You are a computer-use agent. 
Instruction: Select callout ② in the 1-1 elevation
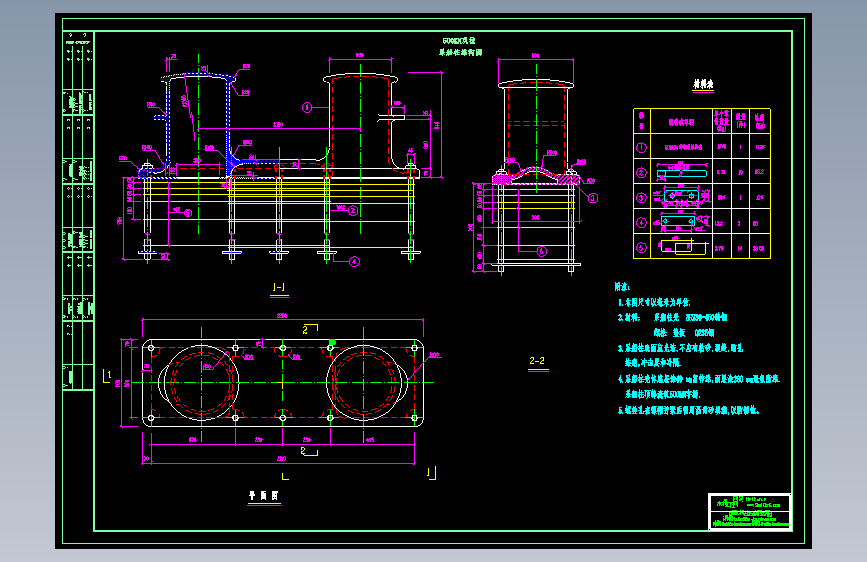pyautogui.click(x=353, y=211)
